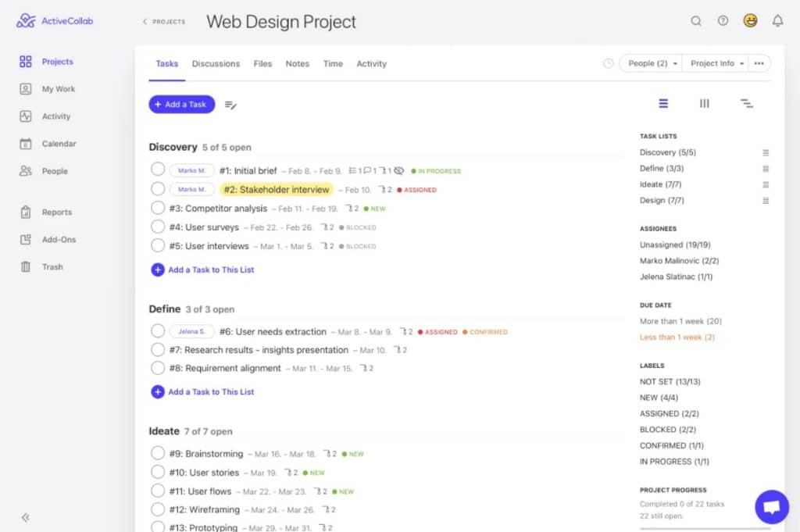This screenshot has width=800, height=532.
Task: Filter by Less than 1 week (2)
Action: coord(677,337)
